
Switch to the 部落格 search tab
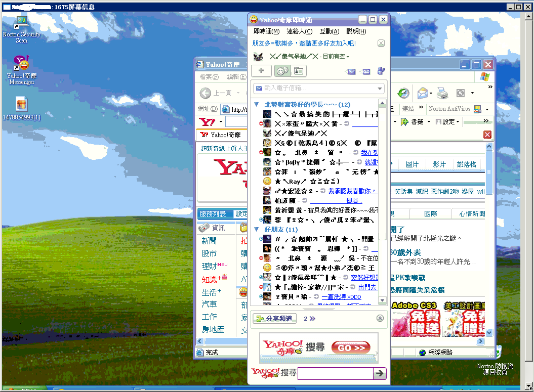click(467, 165)
